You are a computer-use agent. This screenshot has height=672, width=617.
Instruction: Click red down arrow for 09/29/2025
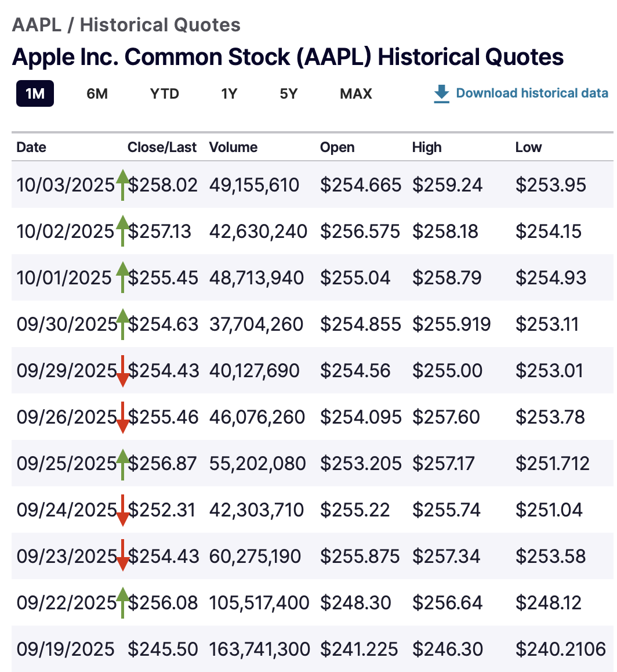[x=122, y=371]
